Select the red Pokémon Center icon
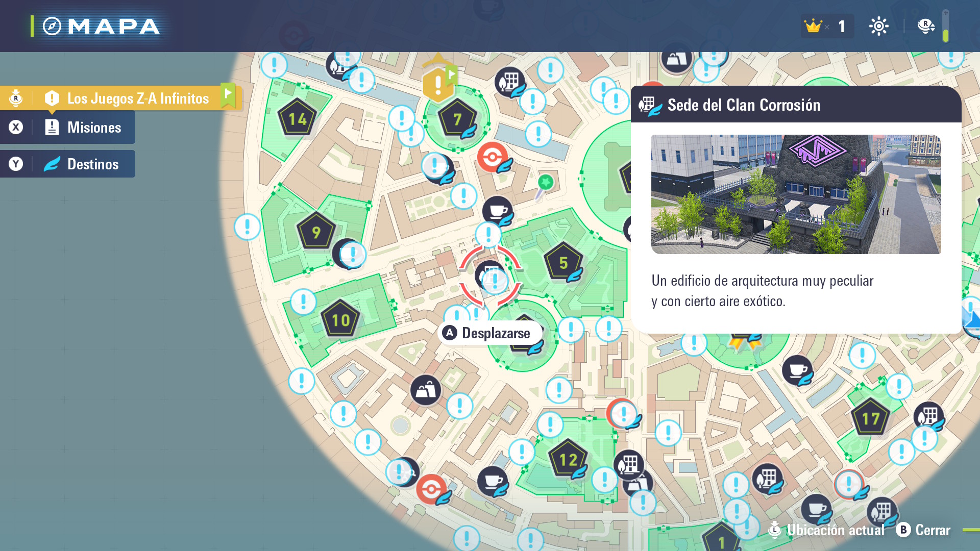The width and height of the screenshot is (980, 551). [x=492, y=157]
